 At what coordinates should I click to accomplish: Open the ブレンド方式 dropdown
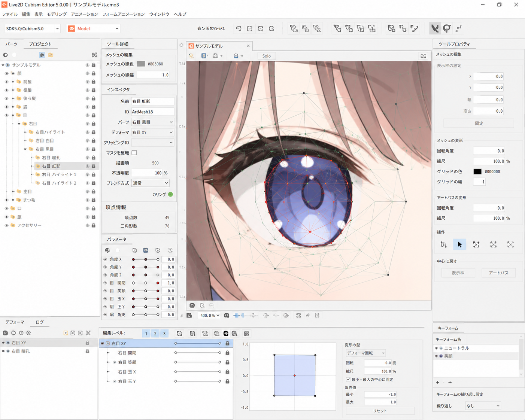(150, 183)
